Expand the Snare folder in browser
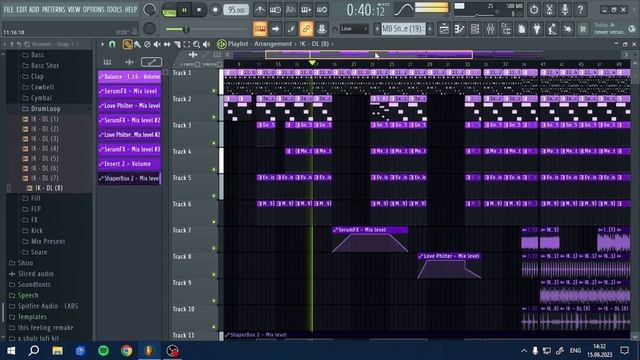The image size is (640, 360). (x=39, y=252)
